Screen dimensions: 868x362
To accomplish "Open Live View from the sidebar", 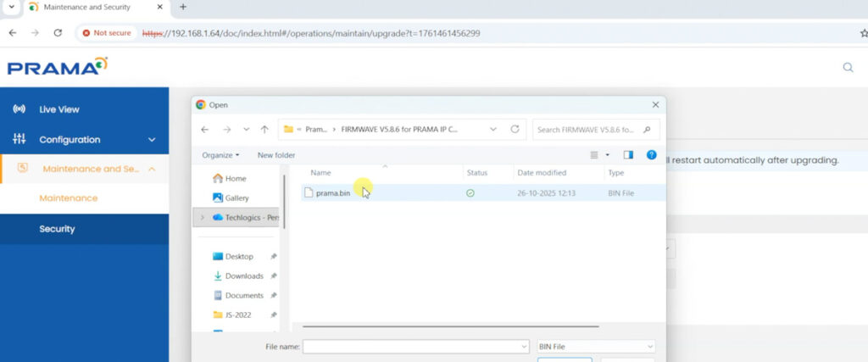I will tap(58, 109).
